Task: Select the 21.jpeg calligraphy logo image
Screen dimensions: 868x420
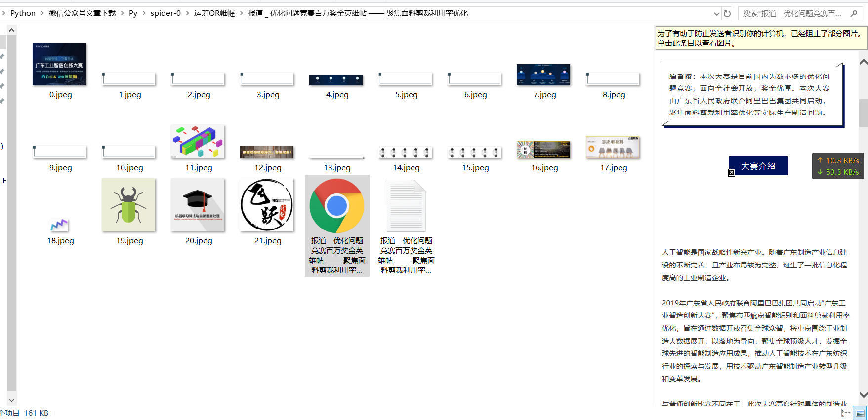Action: (x=267, y=205)
